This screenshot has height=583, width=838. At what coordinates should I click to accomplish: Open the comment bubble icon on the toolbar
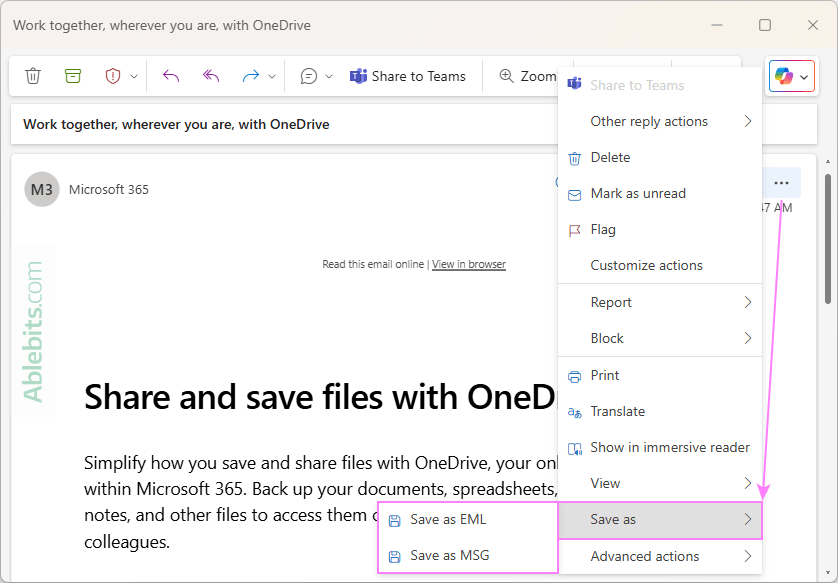(x=310, y=75)
